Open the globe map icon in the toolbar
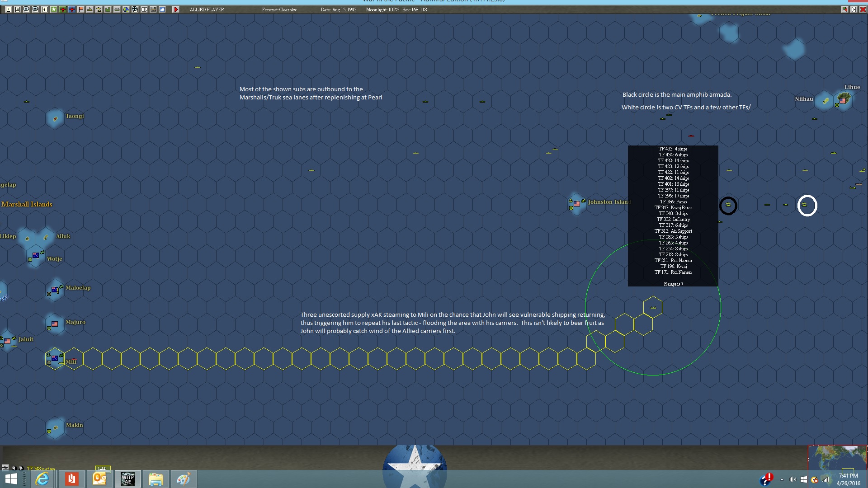This screenshot has width=868, height=488. [126, 9]
